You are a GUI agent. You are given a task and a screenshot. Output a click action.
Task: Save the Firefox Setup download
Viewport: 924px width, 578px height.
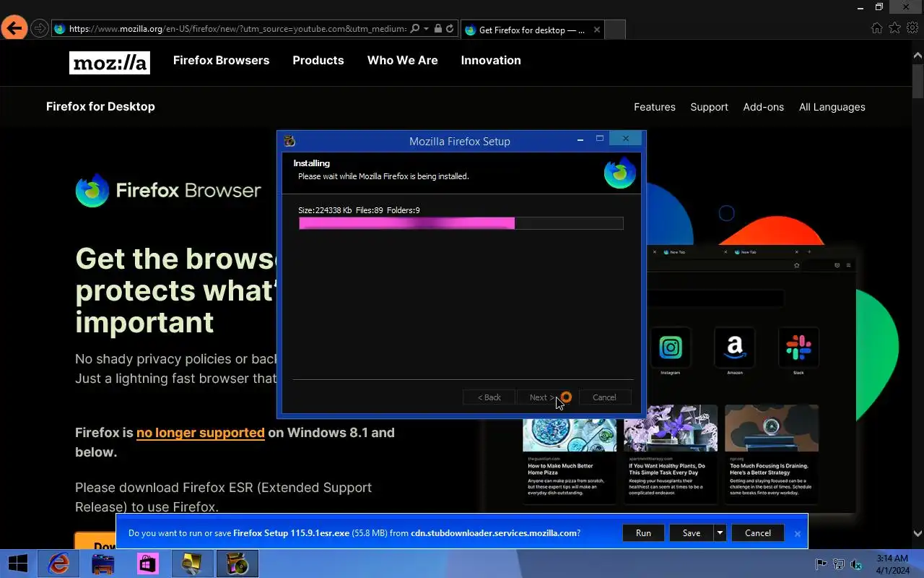point(692,533)
